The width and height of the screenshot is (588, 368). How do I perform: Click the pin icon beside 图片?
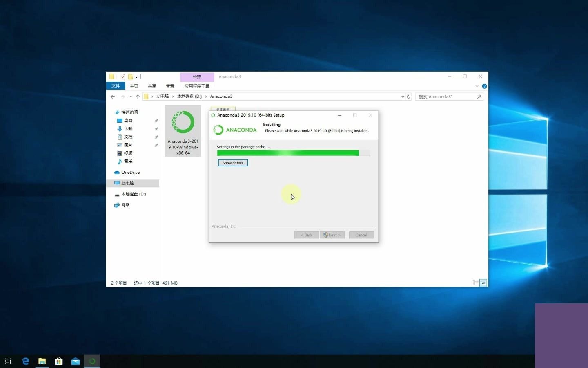156,145
